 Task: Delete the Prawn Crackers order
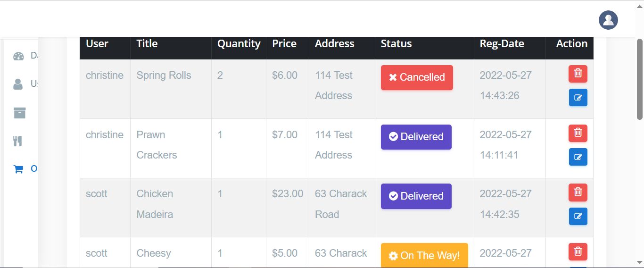[x=578, y=133]
